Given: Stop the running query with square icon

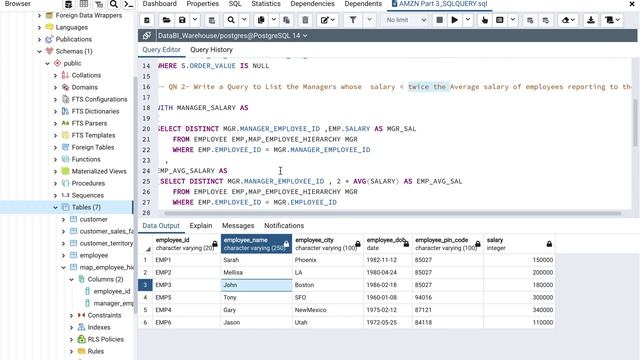Looking at the screenshot, I should point(440,20).
